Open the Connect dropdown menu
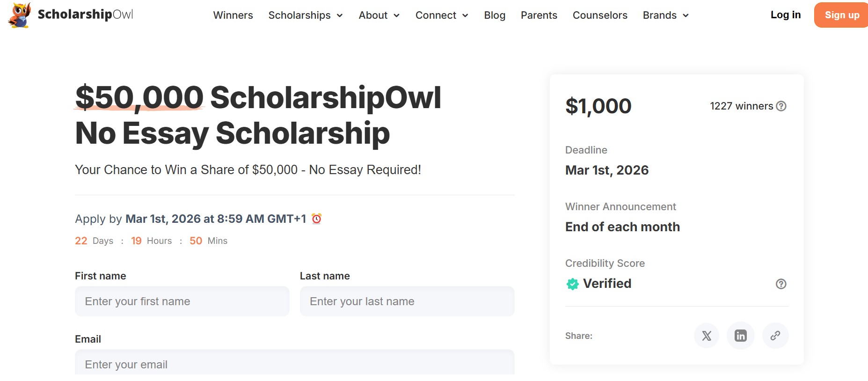Screen dimensions: 868x381 (x=441, y=15)
